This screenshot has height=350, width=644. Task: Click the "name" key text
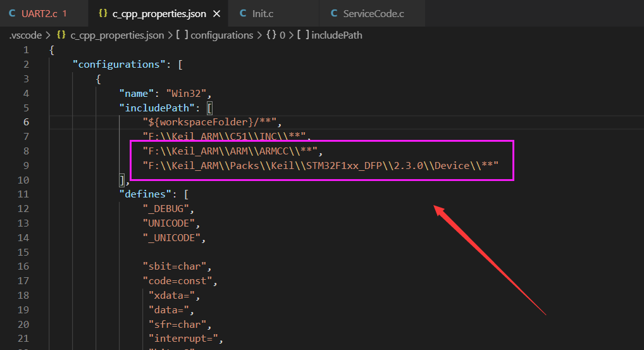(136, 93)
